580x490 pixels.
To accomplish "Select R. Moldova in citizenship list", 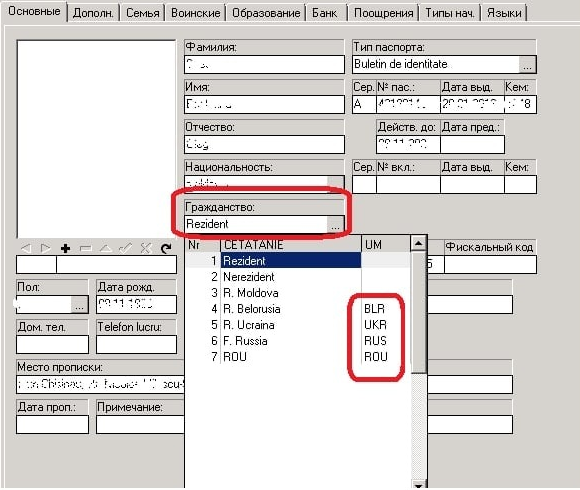I will point(298,293).
